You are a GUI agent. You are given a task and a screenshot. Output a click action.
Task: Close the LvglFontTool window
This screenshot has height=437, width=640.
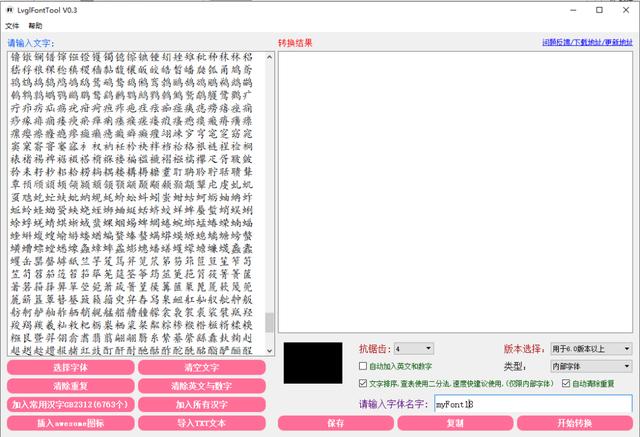point(626,10)
